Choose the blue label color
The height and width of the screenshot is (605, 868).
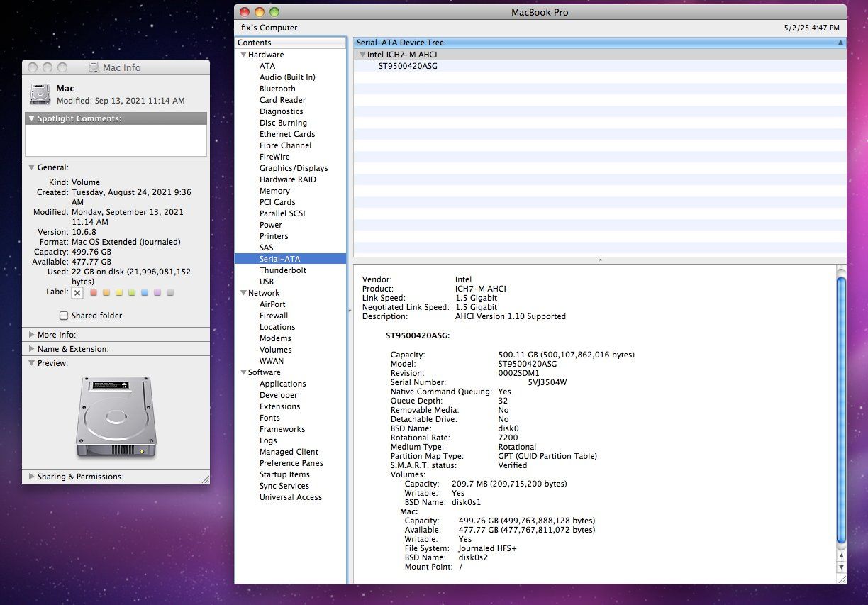(145, 292)
